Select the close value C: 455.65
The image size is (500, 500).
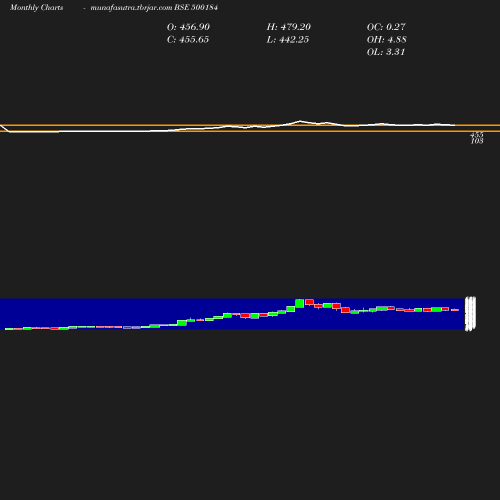coord(188,40)
